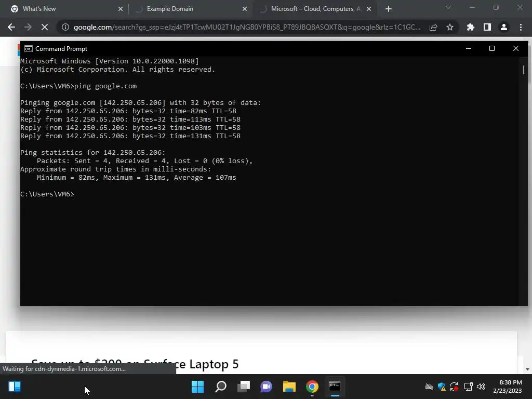This screenshot has height=399, width=532.
Task: Bookmark this tab with the star icon
Action: [x=450, y=27]
